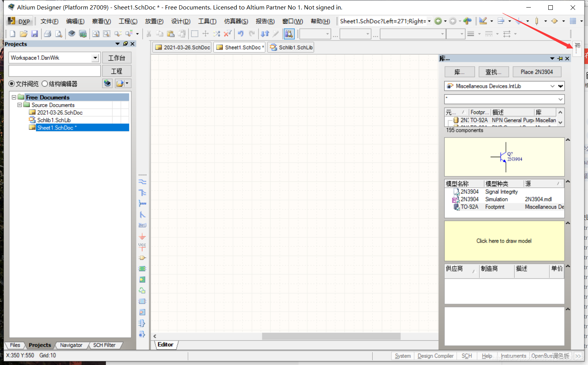Open the component filter dropdown with asterisk
This screenshot has height=365, width=588.
pyautogui.click(x=560, y=99)
